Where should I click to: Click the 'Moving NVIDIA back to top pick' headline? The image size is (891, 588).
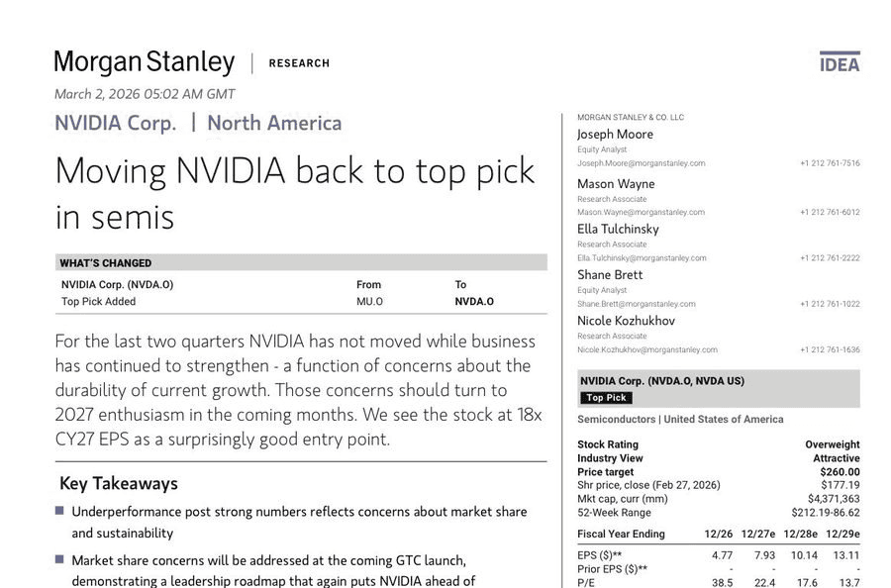pos(295,192)
